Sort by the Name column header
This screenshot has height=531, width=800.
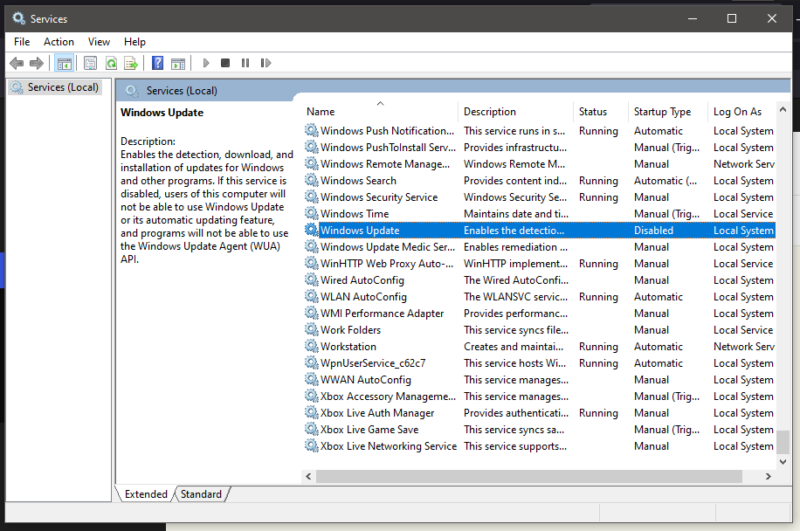380,111
